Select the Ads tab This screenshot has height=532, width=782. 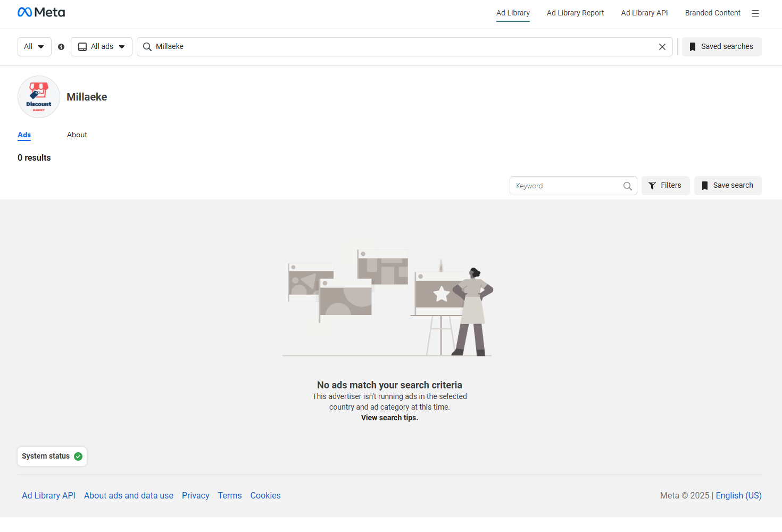pyautogui.click(x=24, y=135)
